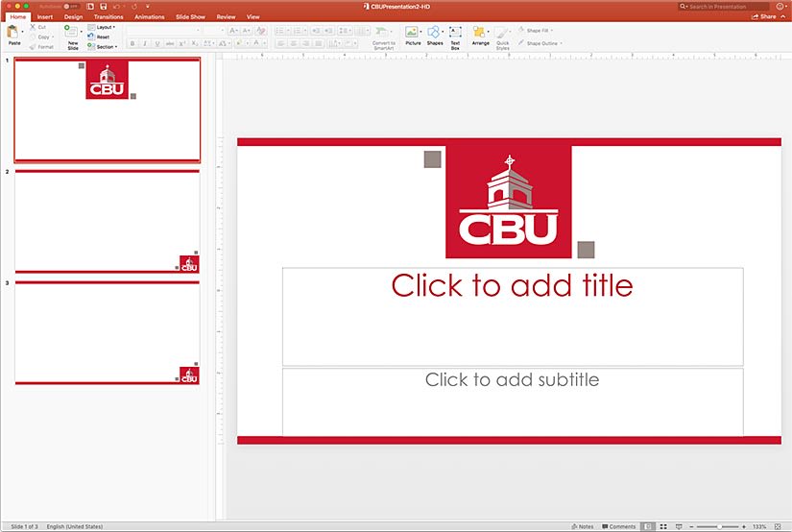The height and width of the screenshot is (532, 792).
Task: Click the zoom out minus button
Action: 691,526
